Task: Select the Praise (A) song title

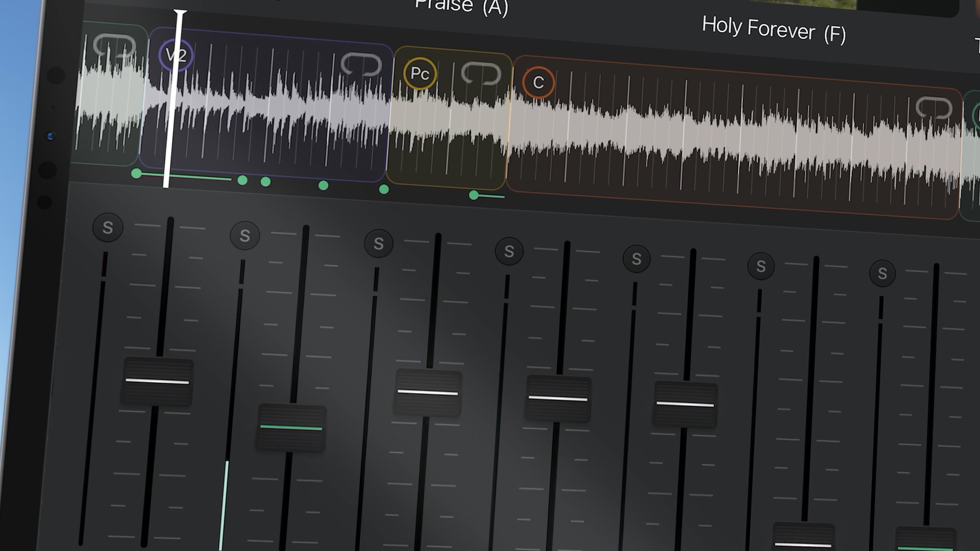Action: (x=462, y=7)
